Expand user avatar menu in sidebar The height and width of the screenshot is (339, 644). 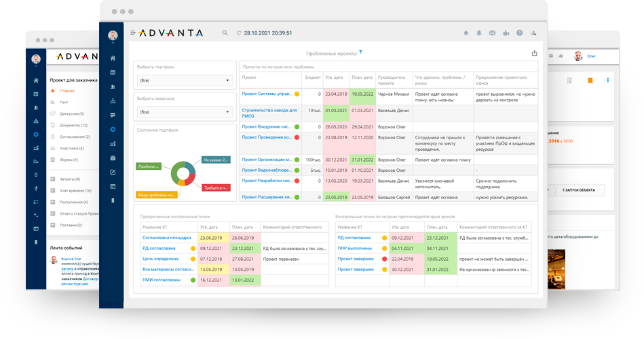click(x=113, y=36)
